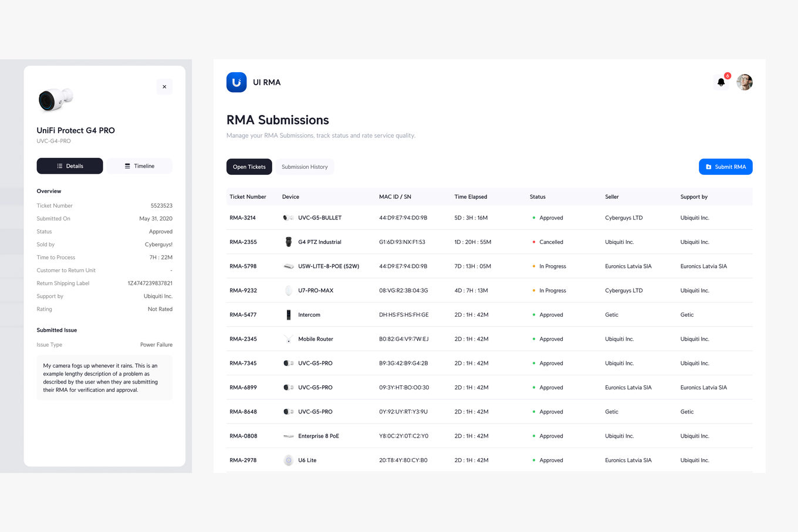Click time elapsed 1D : 20H : 55M

[472, 242]
